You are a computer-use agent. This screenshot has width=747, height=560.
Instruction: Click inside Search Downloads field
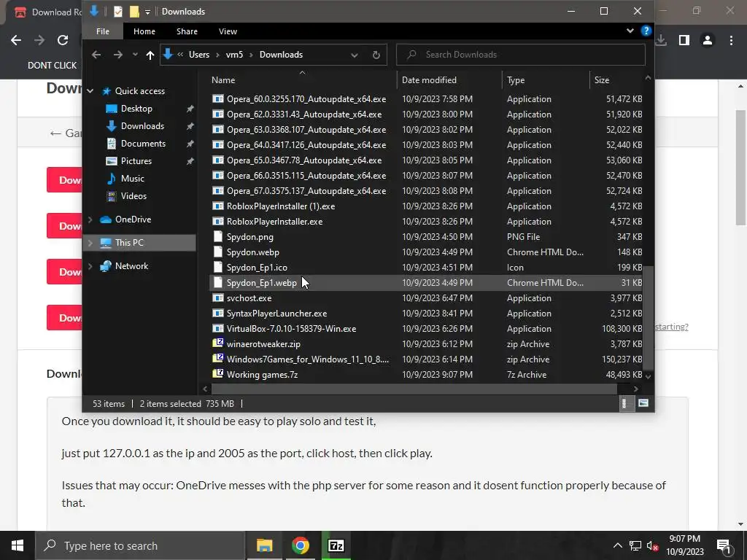click(521, 55)
